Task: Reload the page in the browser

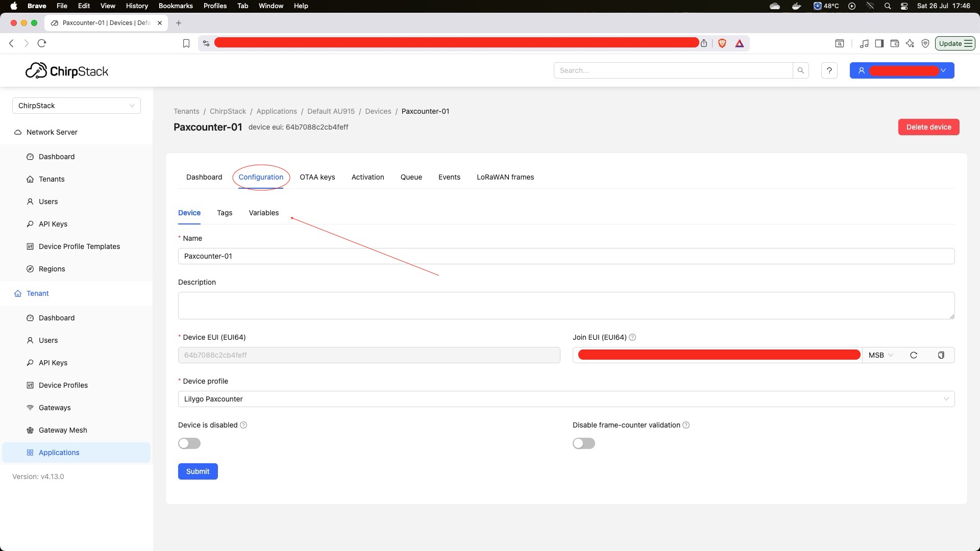Action: [42, 43]
